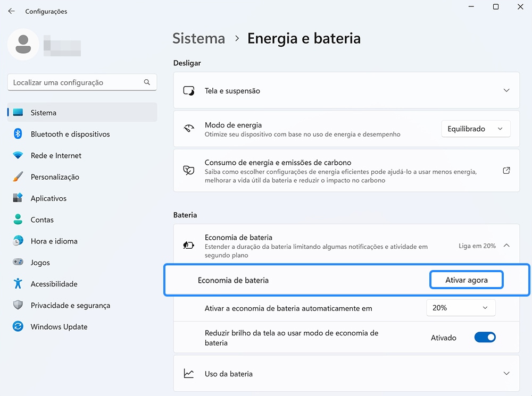Disable Reduzir brilho da tela toggle
This screenshot has height=396, width=532.
[485, 337]
